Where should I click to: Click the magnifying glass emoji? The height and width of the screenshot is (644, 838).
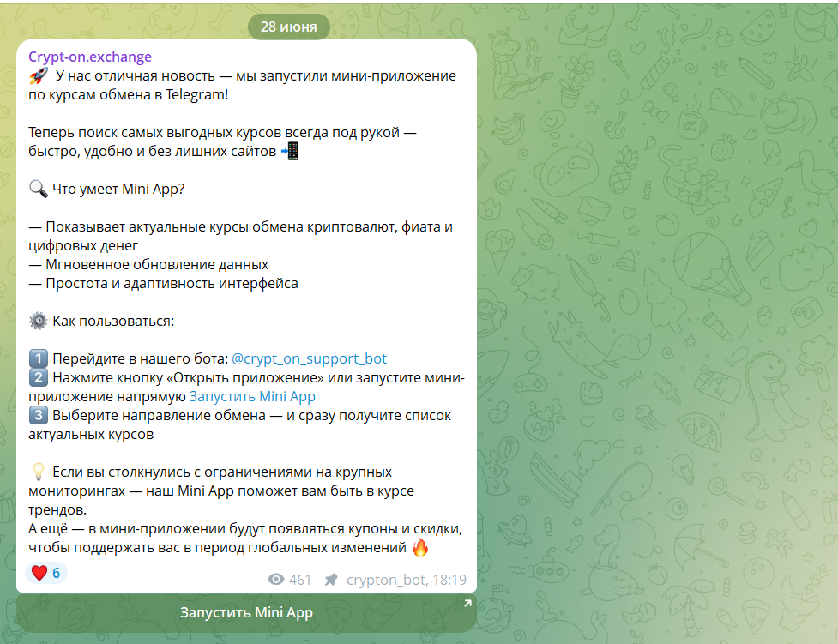click(38, 189)
